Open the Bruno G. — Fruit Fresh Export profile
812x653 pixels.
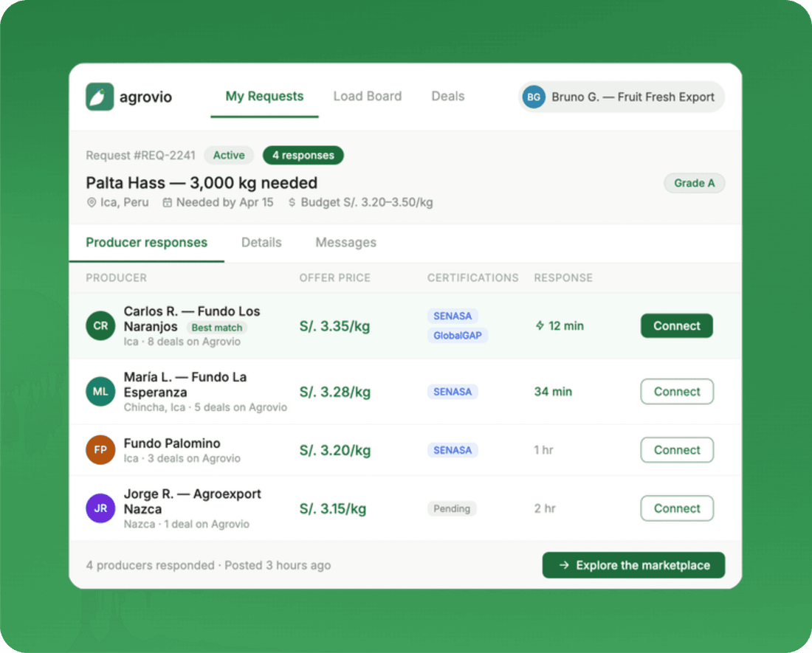click(621, 97)
